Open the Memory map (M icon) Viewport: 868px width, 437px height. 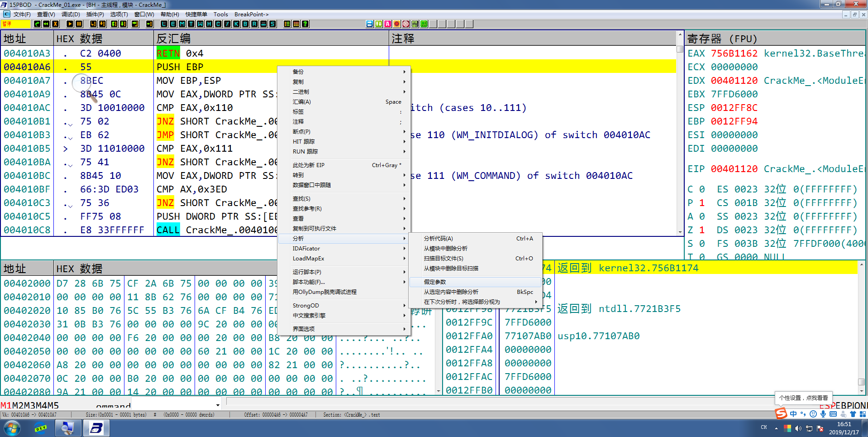182,24
